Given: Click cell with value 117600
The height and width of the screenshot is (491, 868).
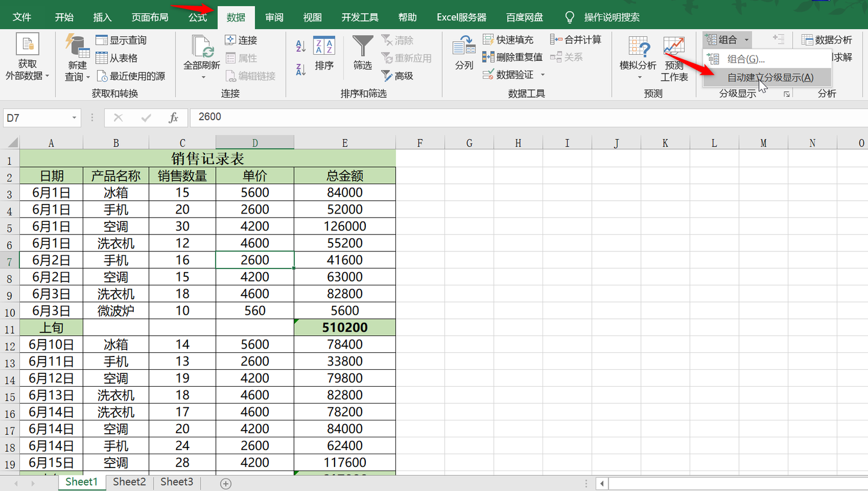Looking at the screenshot, I should click(345, 463).
